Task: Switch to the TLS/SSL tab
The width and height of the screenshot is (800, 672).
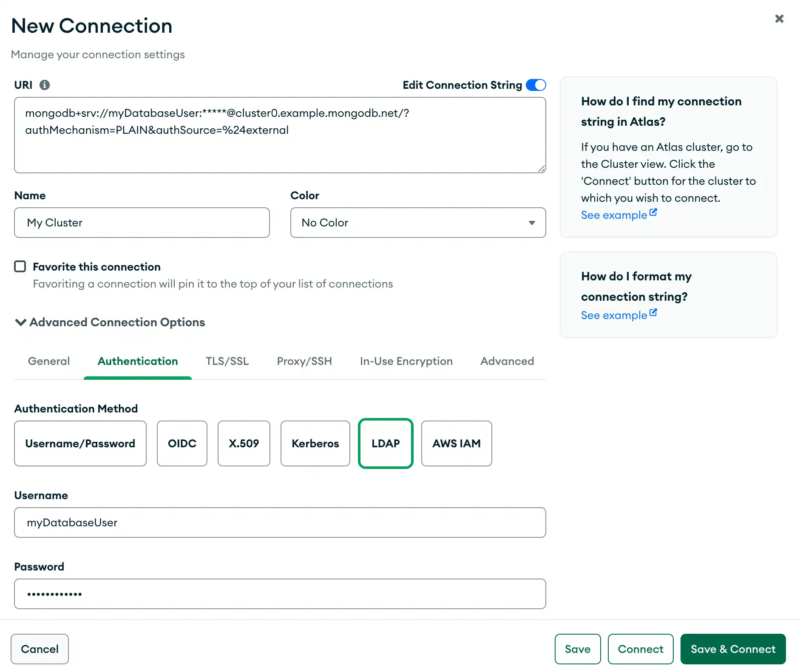Action: (227, 361)
